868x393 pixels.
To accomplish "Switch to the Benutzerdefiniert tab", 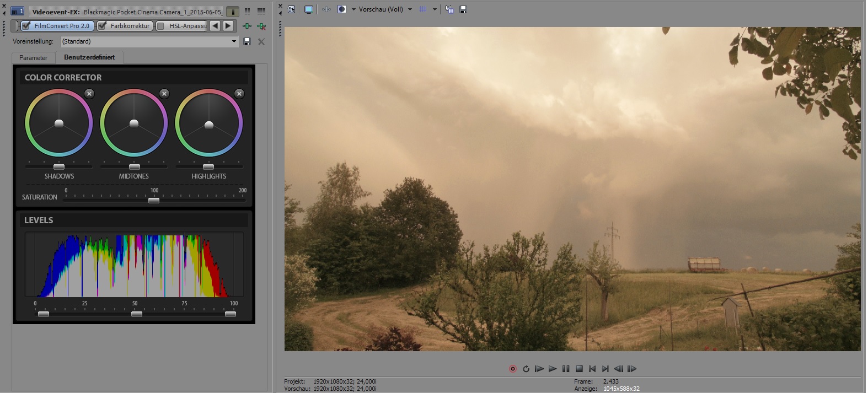I will coord(89,57).
